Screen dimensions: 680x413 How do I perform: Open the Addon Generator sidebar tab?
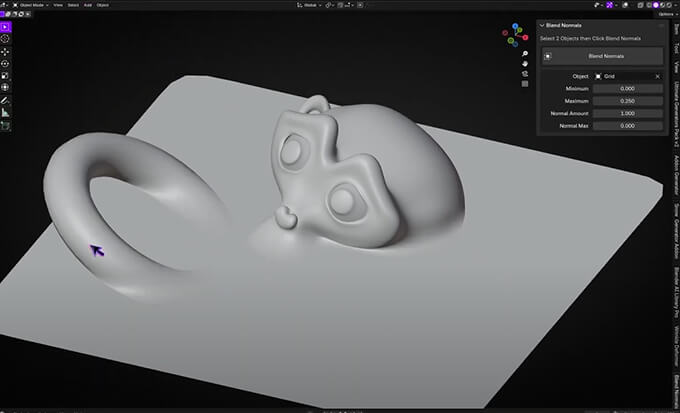(x=676, y=175)
